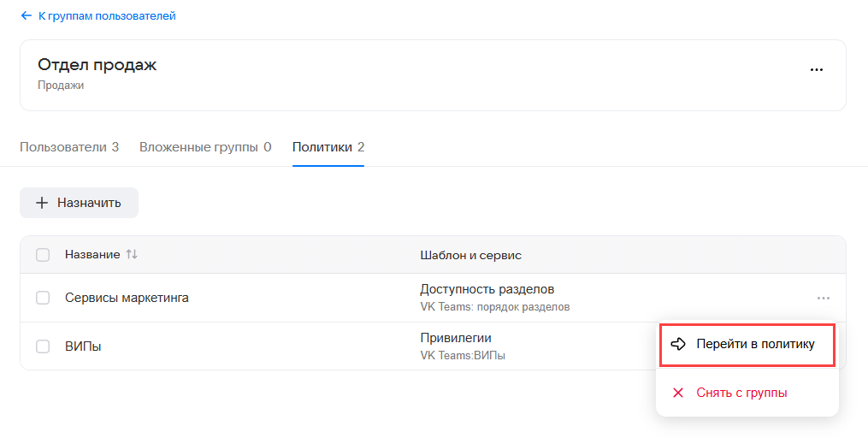The width and height of the screenshot is (868, 444).
Task: Click the Название column header
Action: 92,255
